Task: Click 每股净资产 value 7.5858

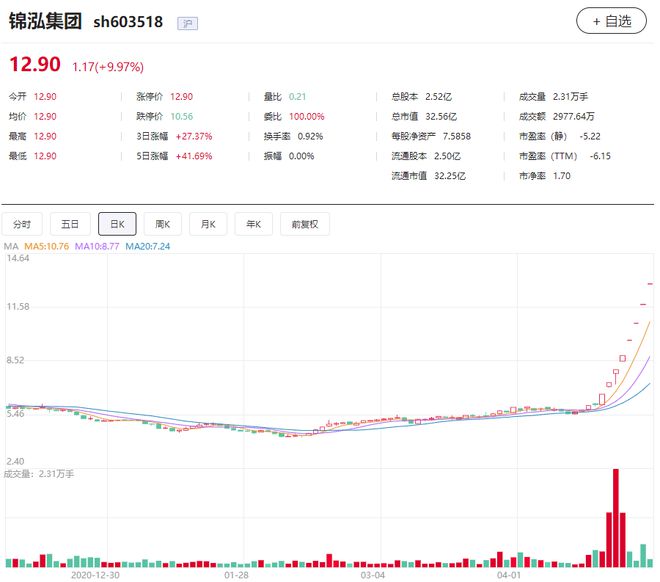Action: 457,136
